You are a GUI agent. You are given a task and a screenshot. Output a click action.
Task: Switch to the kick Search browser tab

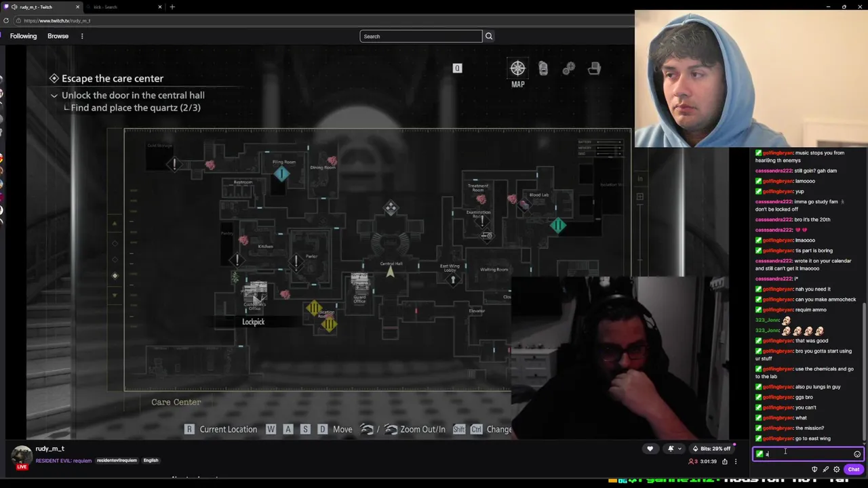coord(125,7)
